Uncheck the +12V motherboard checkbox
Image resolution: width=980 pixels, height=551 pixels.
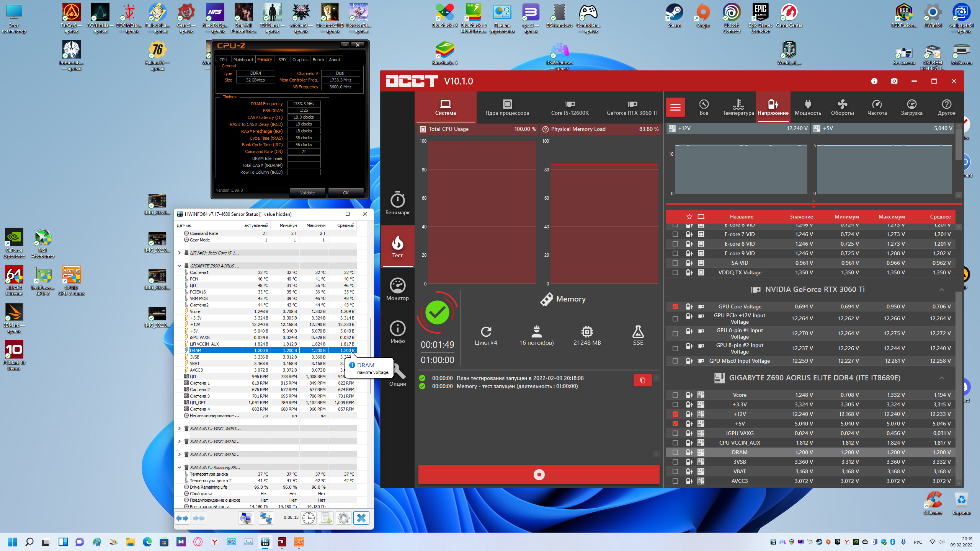(x=675, y=414)
